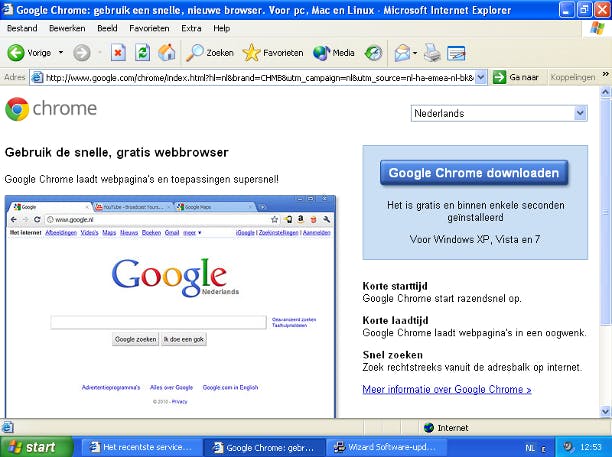Viewport: 612px width, 457px height.
Task: Click the Mail envelope icon
Action: (x=402, y=53)
